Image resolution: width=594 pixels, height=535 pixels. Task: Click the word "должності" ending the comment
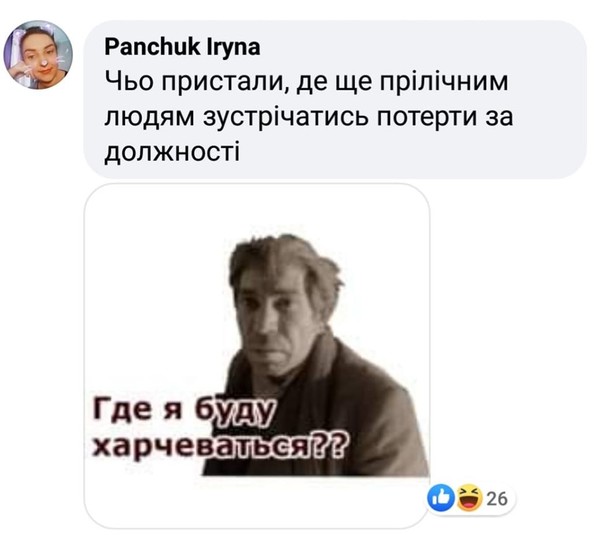coord(172,152)
